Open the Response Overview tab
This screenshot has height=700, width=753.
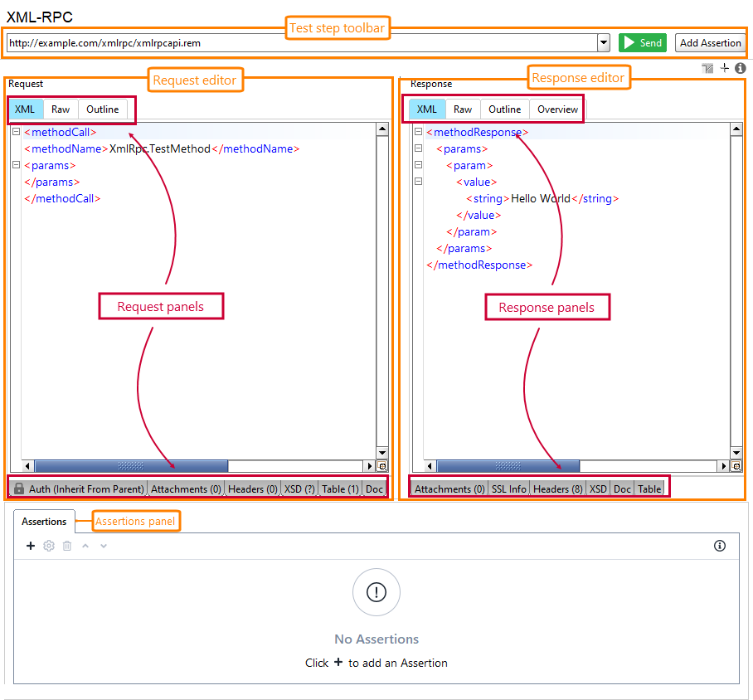pyautogui.click(x=557, y=109)
